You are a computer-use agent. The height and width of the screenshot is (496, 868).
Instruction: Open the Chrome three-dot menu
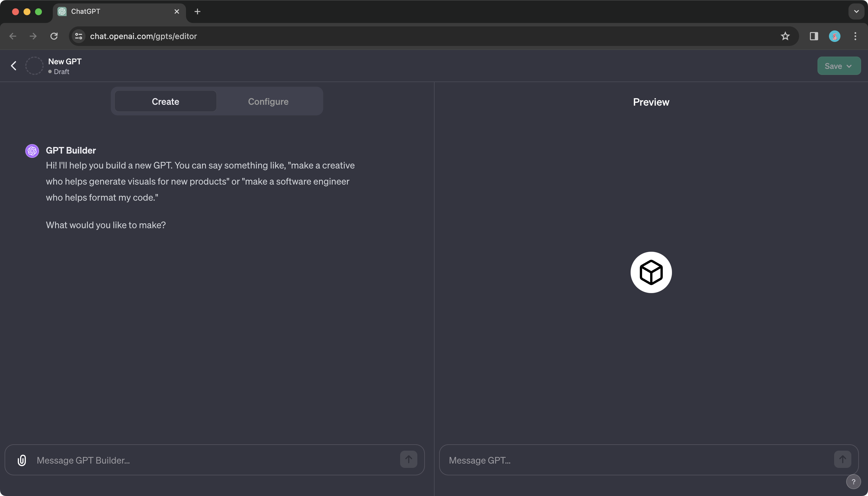(x=855, y=36)
